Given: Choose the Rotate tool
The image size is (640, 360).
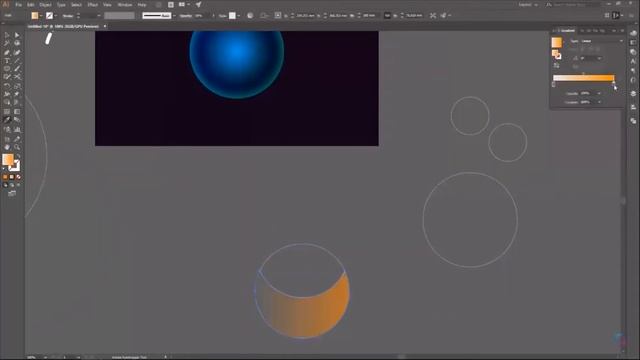Looking at the screenshot, I should click(x=7, y=86).
